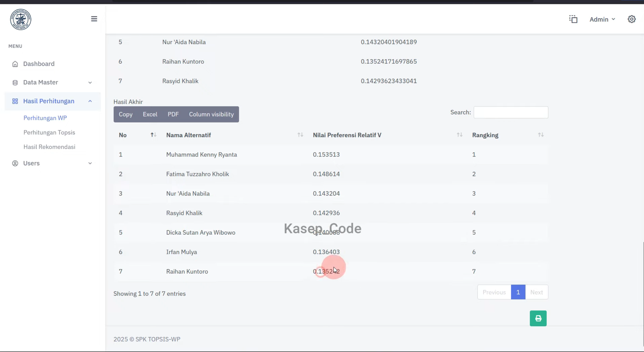This screenshot has width=644, height=352.
Task: Click the Previous pagination button
Action: pos(494,292)
